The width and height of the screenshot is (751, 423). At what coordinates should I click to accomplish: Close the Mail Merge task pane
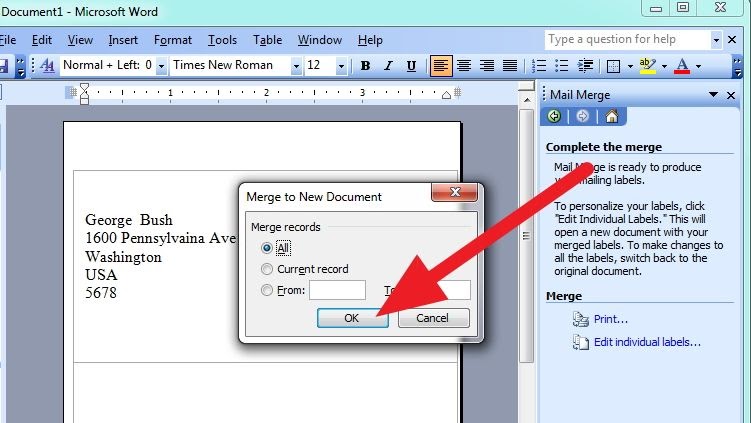(731, 95)
